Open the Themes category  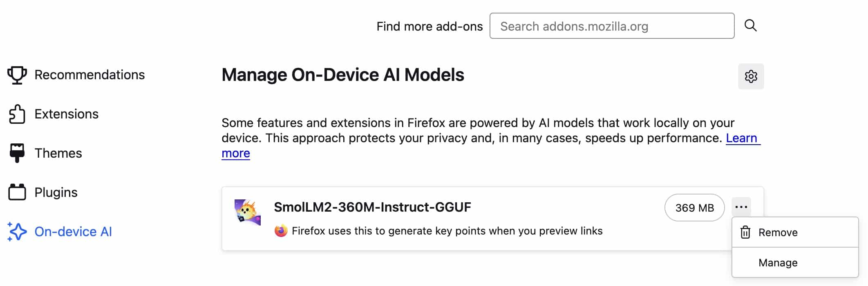(x=58, y=153)
